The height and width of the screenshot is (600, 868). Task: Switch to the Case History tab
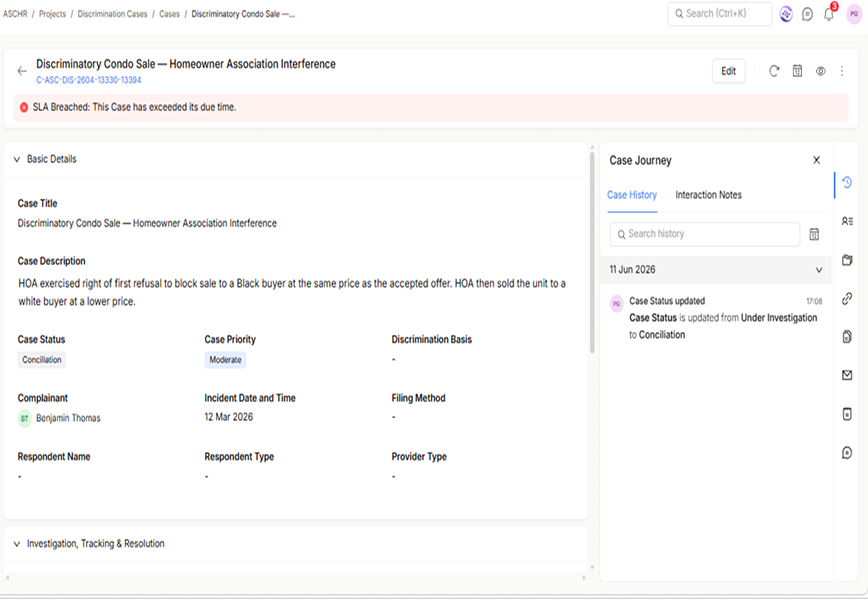(x=632, y=195)
